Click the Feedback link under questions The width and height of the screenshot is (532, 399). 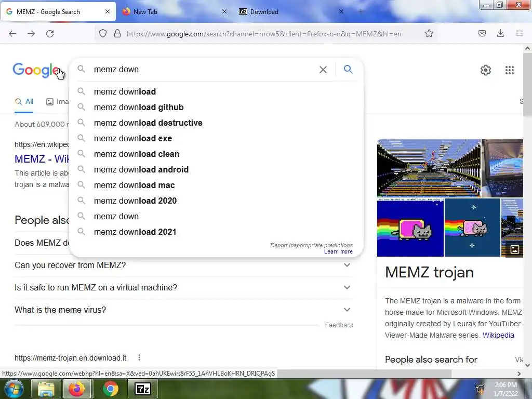click(x=339, y=325)
